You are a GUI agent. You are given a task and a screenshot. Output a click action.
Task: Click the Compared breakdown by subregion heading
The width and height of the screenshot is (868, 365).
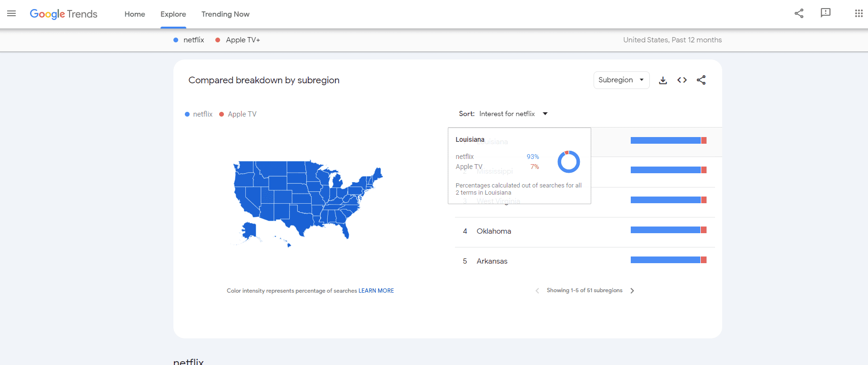264,80
